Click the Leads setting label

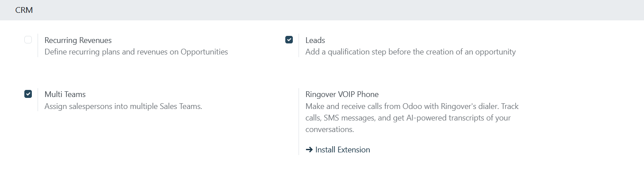[315, 40]
